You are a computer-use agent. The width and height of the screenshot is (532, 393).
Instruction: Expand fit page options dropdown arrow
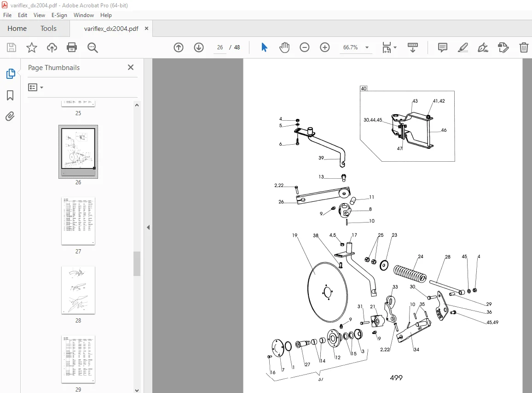pos(395,47)
